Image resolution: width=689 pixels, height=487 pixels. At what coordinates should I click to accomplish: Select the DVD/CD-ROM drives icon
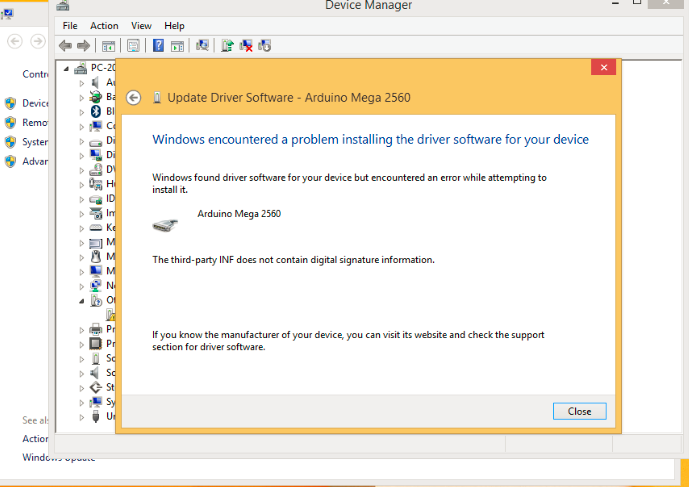(x=95, y=170)
